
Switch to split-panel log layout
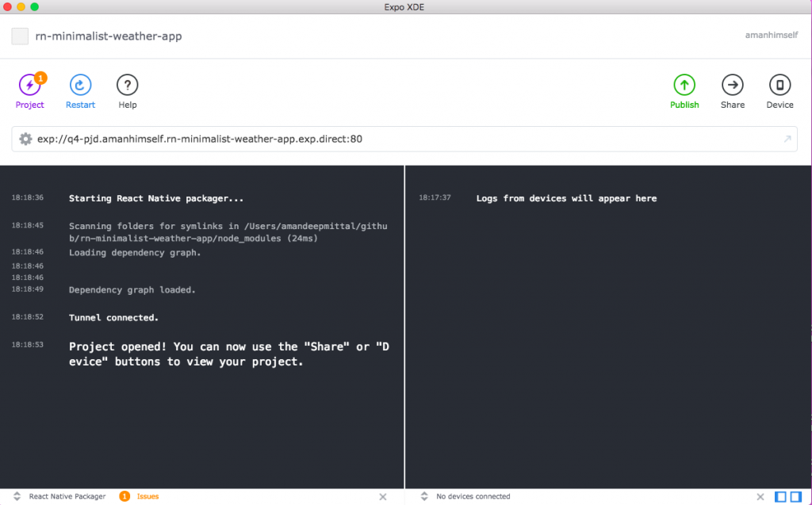[795, 496]
